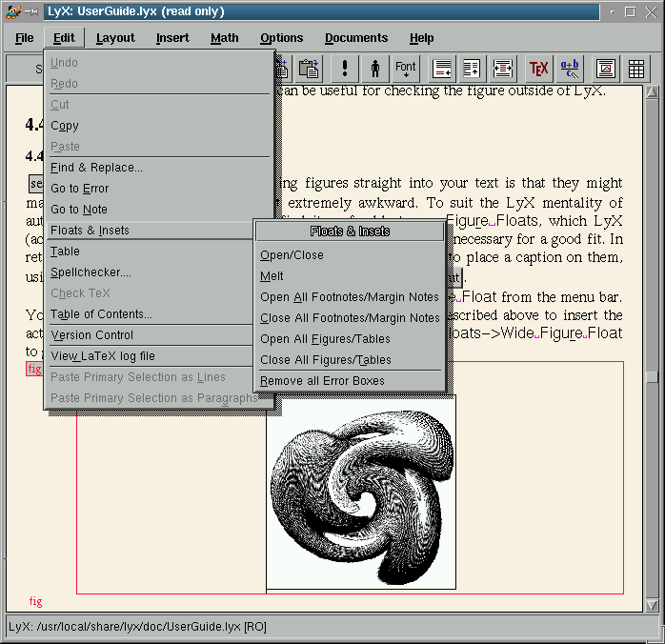This screenshot has width=665, height=644.
Task: Insert a footnote using toolbar icon
Action: pos(443,69)
